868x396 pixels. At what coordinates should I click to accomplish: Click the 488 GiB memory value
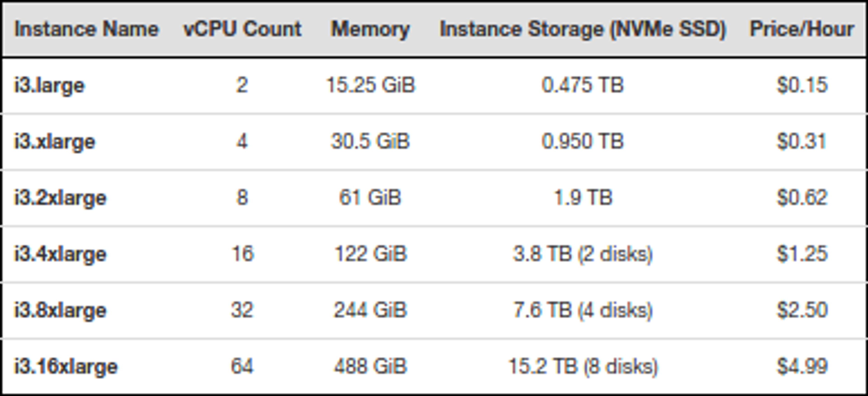pos(371,366)
